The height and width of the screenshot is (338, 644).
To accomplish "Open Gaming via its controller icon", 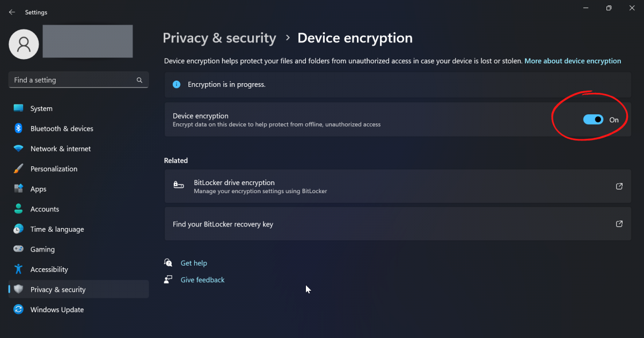I will 19,249.
